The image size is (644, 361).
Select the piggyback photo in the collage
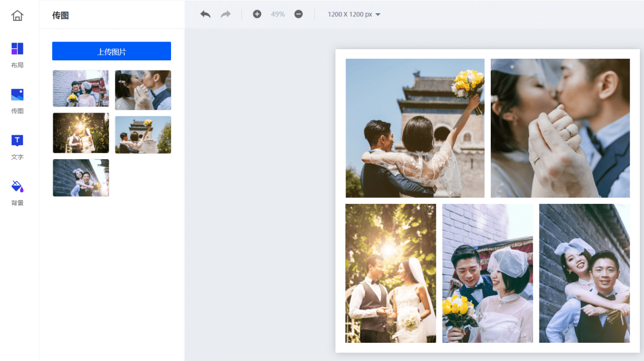[585, 273]
